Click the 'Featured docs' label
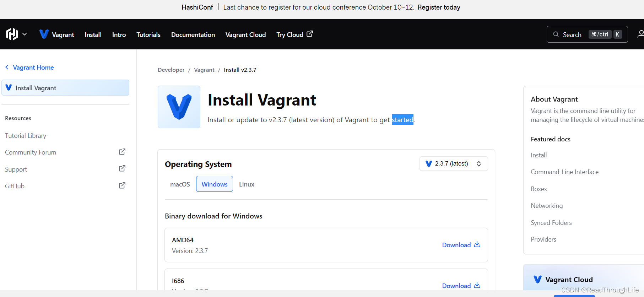 click(551, 139)
